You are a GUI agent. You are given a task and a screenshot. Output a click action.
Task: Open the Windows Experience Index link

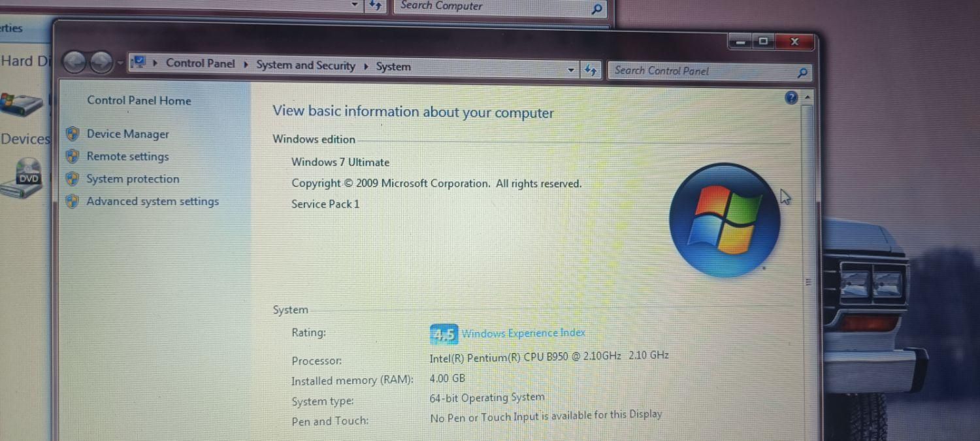(523, 333)
